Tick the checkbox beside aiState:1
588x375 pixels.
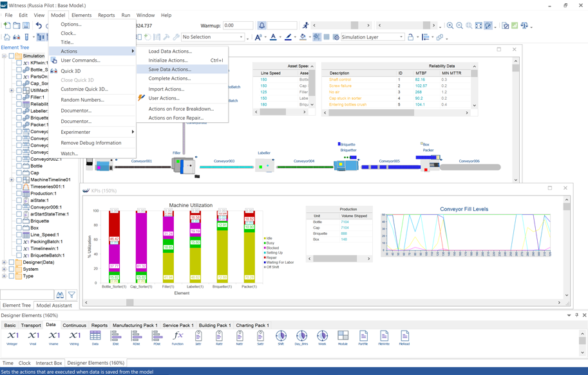[19, 201]
